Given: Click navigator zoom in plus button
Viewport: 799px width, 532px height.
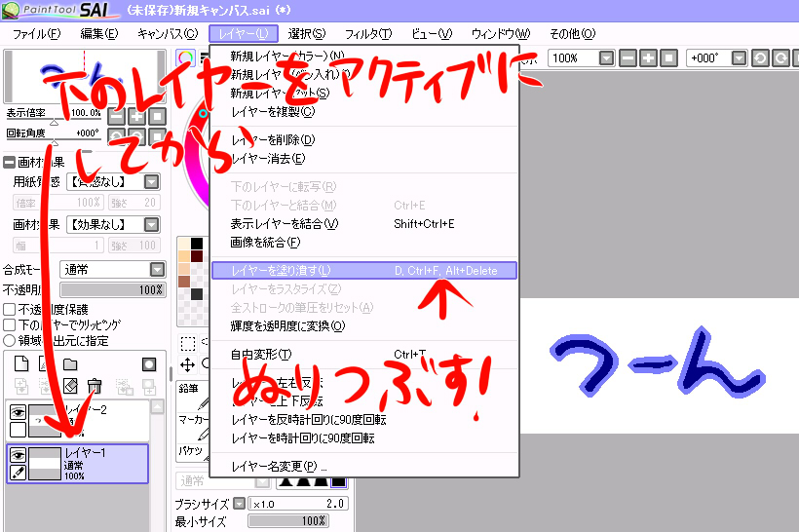Looking at the screenshot, I should click(x=136, y=117).
